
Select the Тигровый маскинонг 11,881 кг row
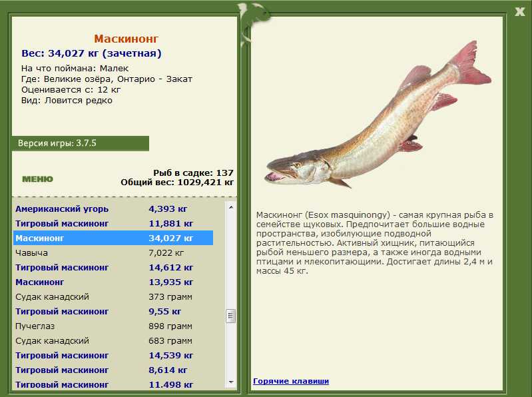coord(113,224)
